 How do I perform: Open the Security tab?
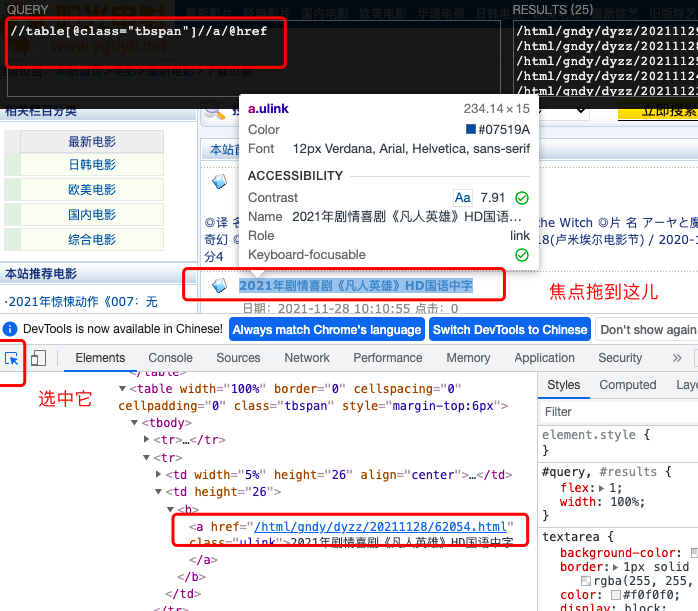(x=620, y=358)
